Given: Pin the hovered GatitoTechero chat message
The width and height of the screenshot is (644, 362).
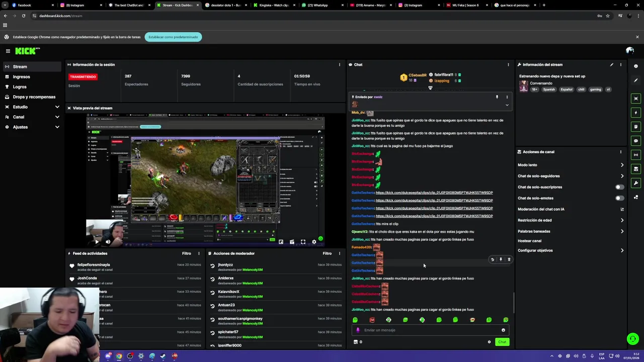Looking at the screenshot, I should click(501, 259).
